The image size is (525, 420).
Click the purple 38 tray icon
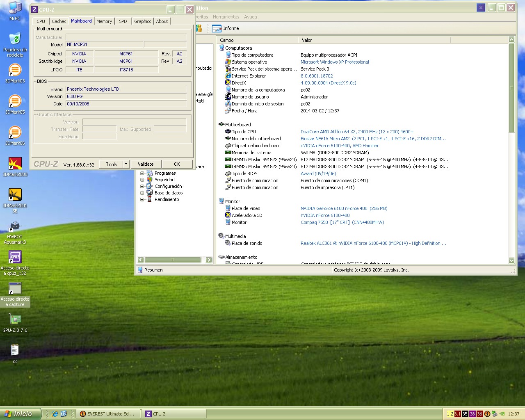(472, 414)
